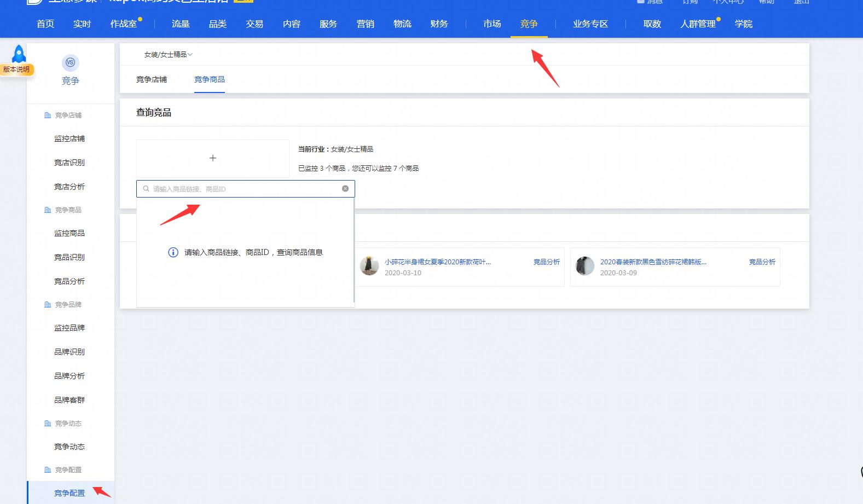Click the VS competition icon in sidebar

pos(70,62)
